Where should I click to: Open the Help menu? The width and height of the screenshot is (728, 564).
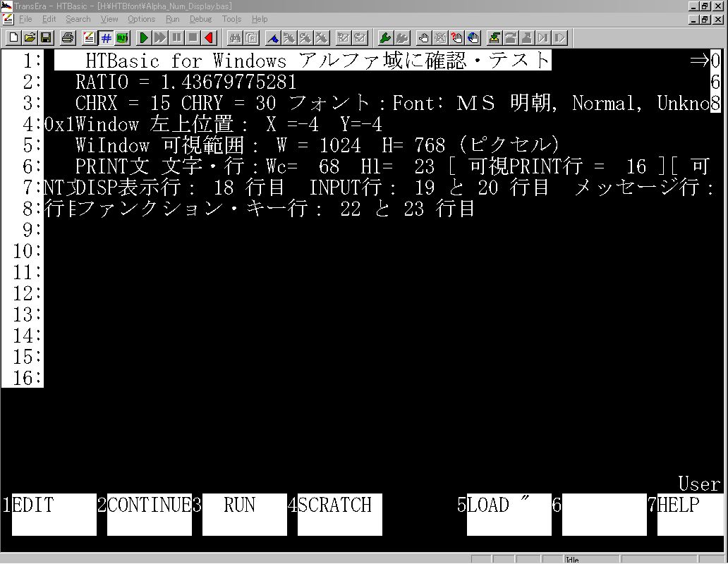[x=260, y=19]
